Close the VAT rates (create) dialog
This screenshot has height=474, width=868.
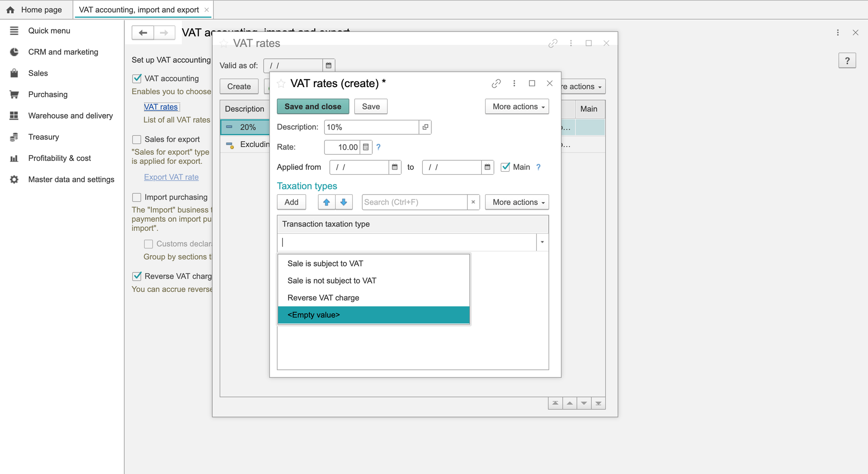(550, 83)
